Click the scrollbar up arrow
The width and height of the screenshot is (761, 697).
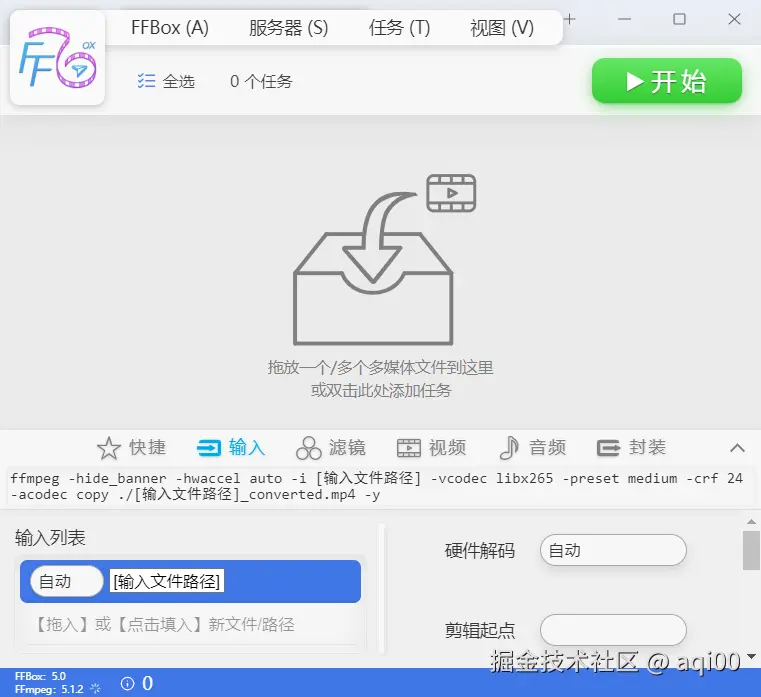click(x=751, y=522)
